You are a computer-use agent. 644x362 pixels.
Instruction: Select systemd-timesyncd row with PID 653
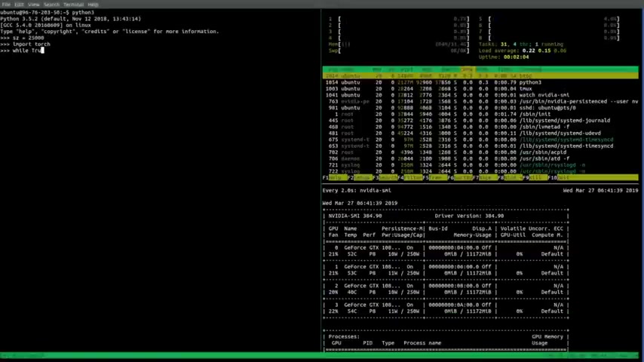click(480, 146)
